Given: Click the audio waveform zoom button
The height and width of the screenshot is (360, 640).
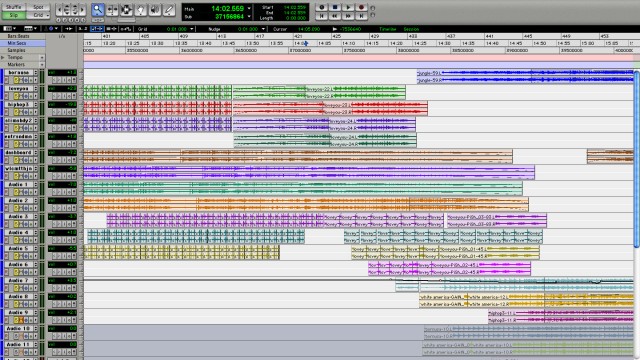Looking at the screenshot, I should click(67, 9).
